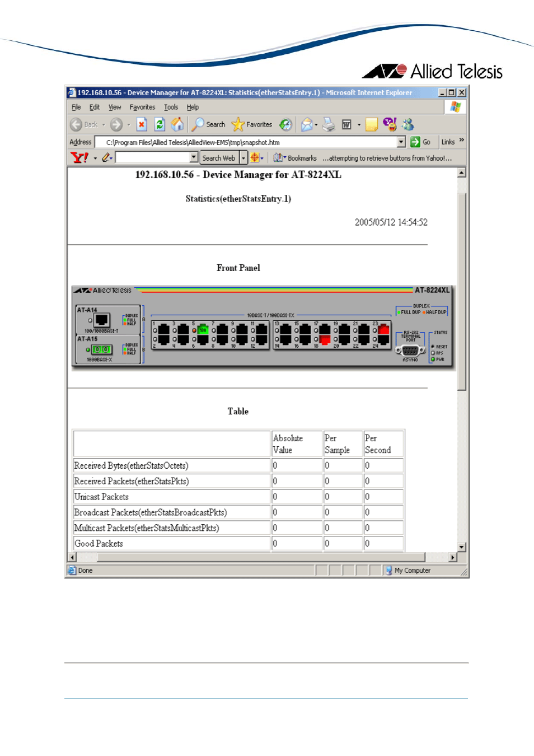Click the Yahoo search text field
This screenshot has height=756, width=534.
153,157
